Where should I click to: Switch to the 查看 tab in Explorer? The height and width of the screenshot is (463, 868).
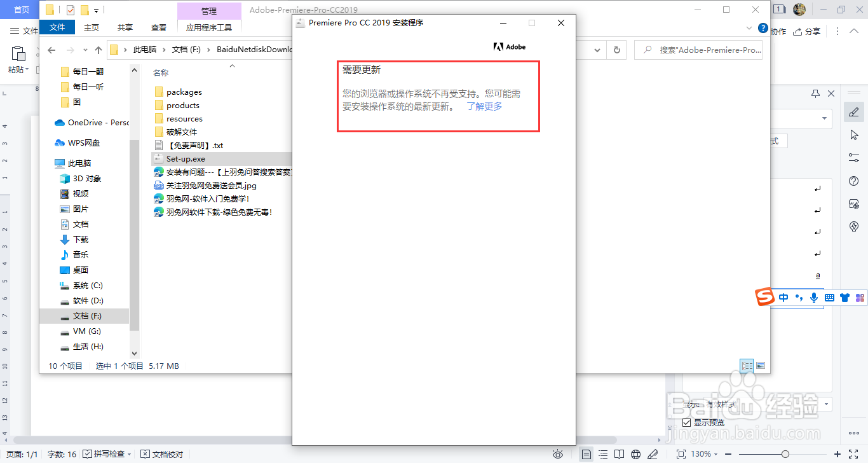pos(159,27)
